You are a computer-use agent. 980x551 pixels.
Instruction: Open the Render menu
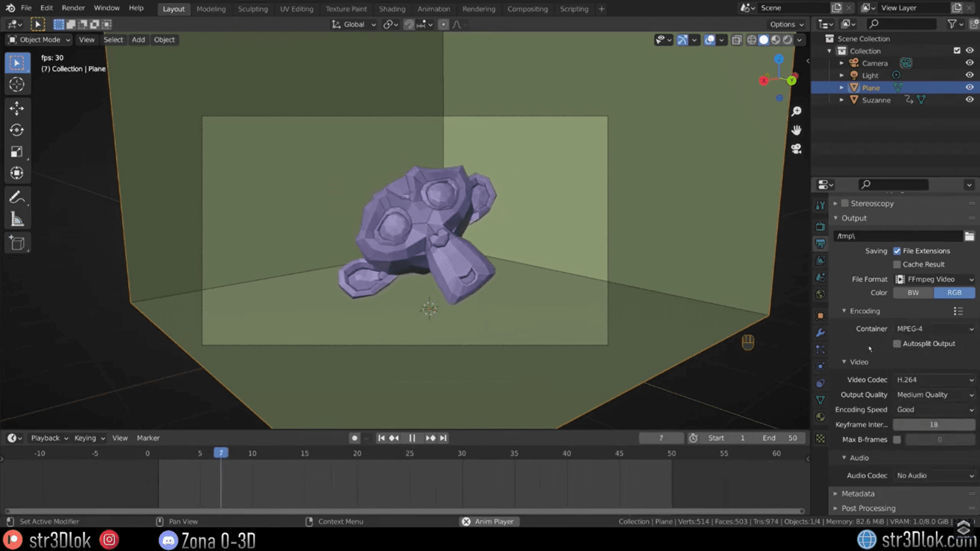[73, 8]
